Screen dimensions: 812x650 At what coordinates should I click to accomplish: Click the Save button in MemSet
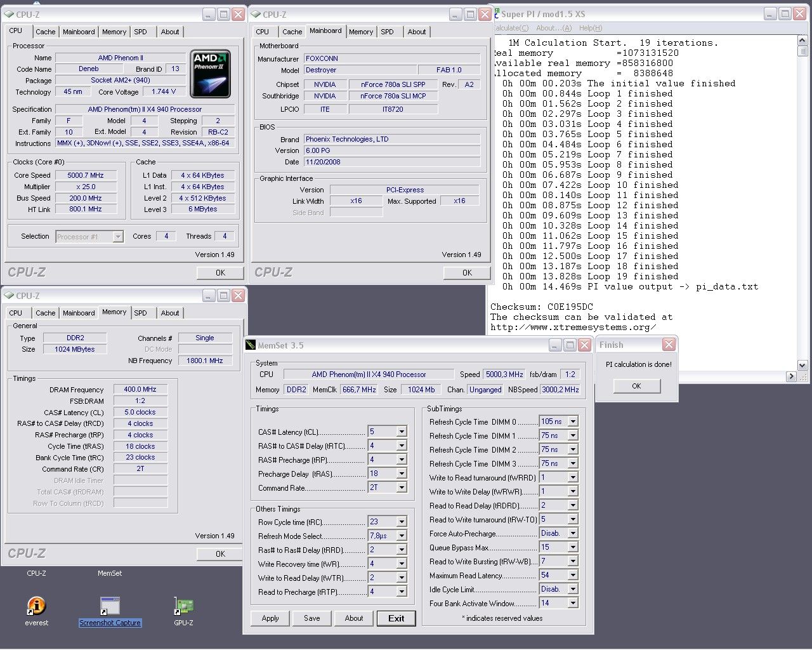[x=312, y=618]
